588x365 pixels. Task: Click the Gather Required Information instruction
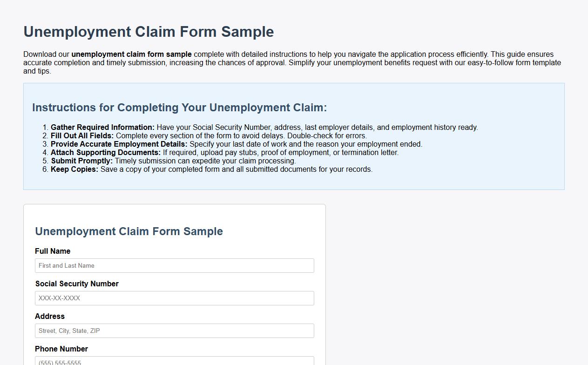[x=264, y=127]
